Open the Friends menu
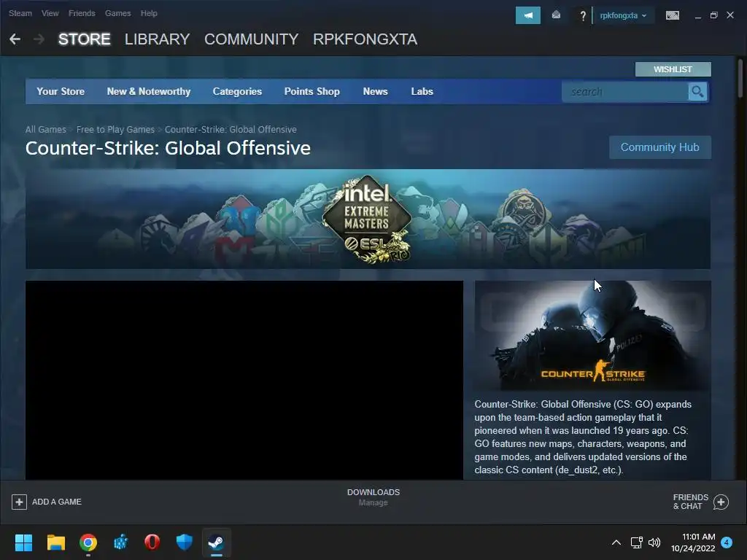 (82, 13)
